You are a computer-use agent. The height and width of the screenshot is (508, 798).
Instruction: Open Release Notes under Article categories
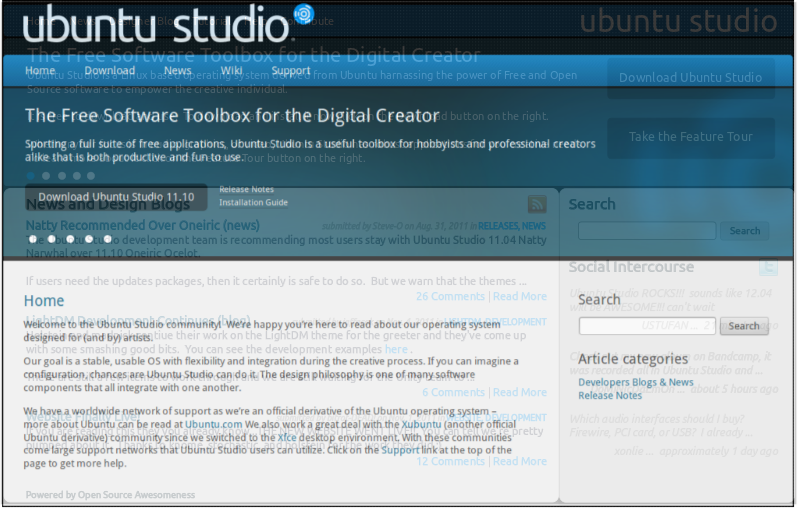coord(610,396)
